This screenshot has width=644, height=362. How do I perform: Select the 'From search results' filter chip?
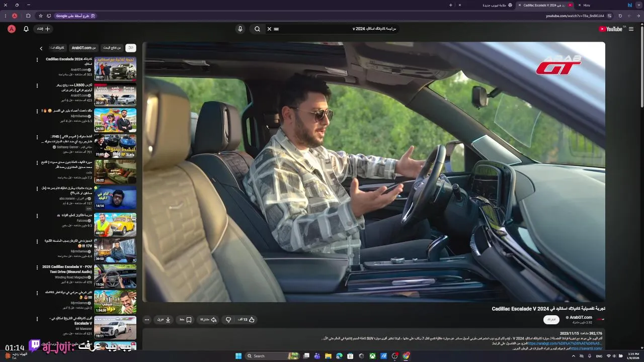[112, 48]
